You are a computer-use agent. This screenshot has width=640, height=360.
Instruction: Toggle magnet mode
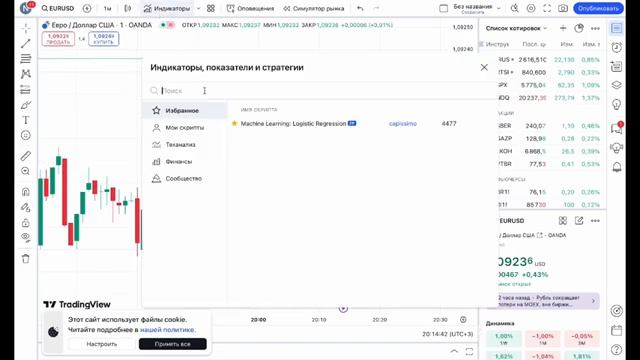26,191
